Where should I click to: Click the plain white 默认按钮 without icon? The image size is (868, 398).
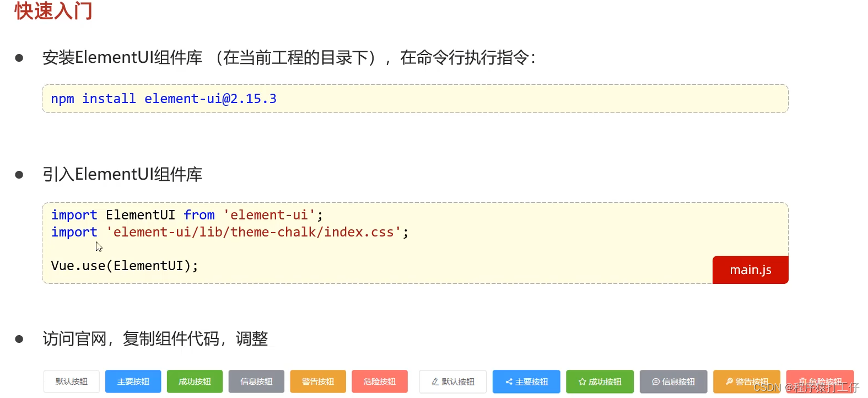point(72,381)
